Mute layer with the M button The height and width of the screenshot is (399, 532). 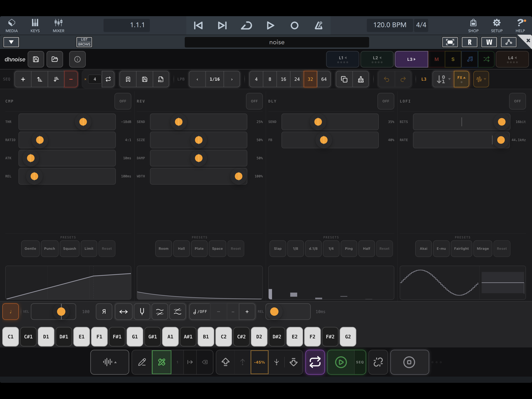point(437,59)
